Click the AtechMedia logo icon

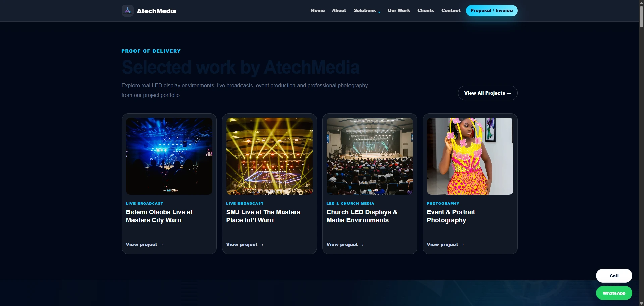[127, 11]
